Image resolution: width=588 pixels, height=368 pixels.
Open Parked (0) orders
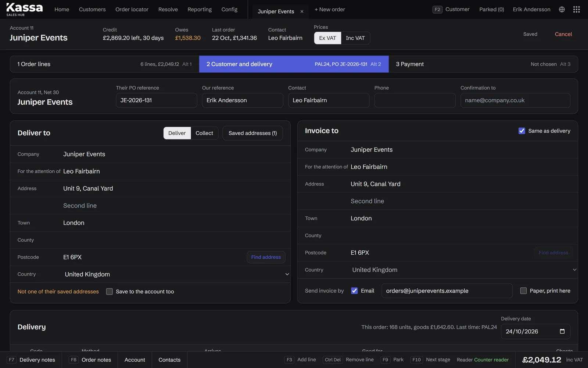(x=492, y=9)
